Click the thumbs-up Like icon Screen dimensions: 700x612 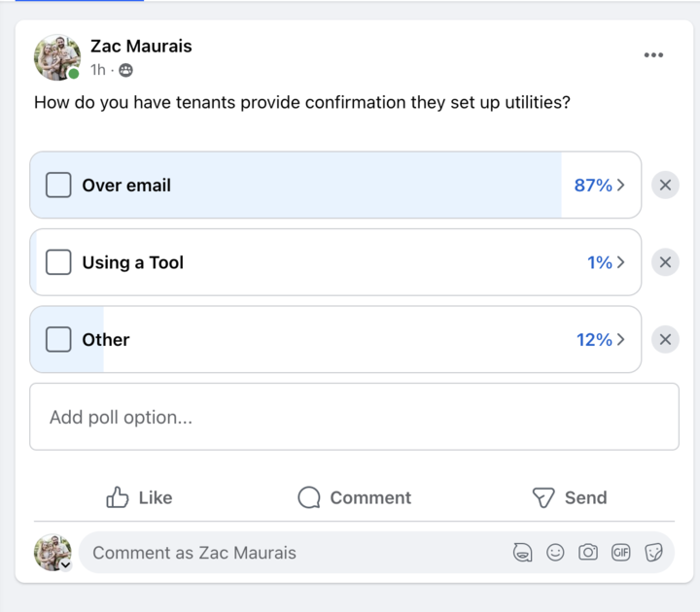[x=118, y=497]
